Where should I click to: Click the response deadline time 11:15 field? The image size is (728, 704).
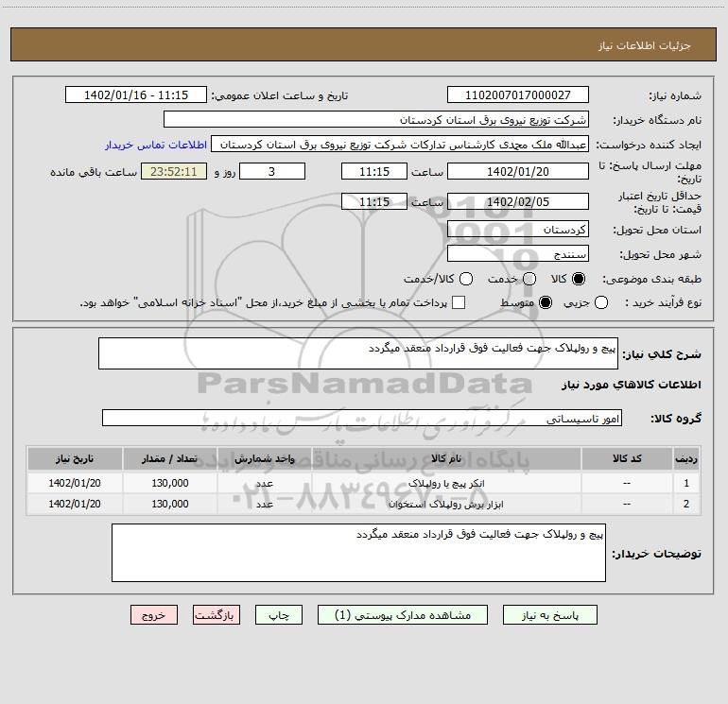[x=374, y=171]
